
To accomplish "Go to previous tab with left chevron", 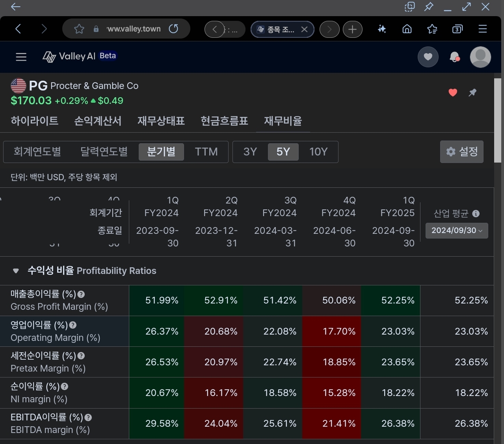I will (x=215, y=29).
